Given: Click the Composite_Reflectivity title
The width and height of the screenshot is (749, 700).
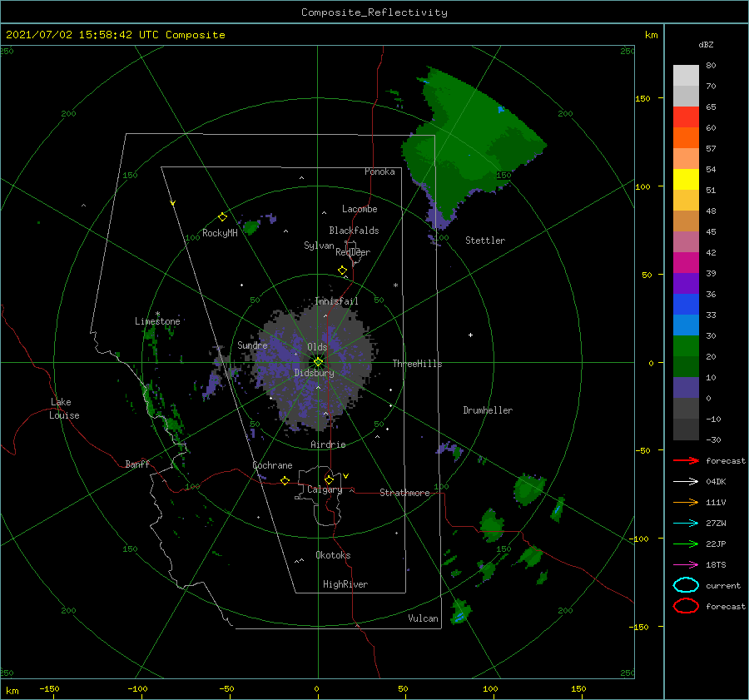Looking at the screenshot, I should (x=374, y=12).
